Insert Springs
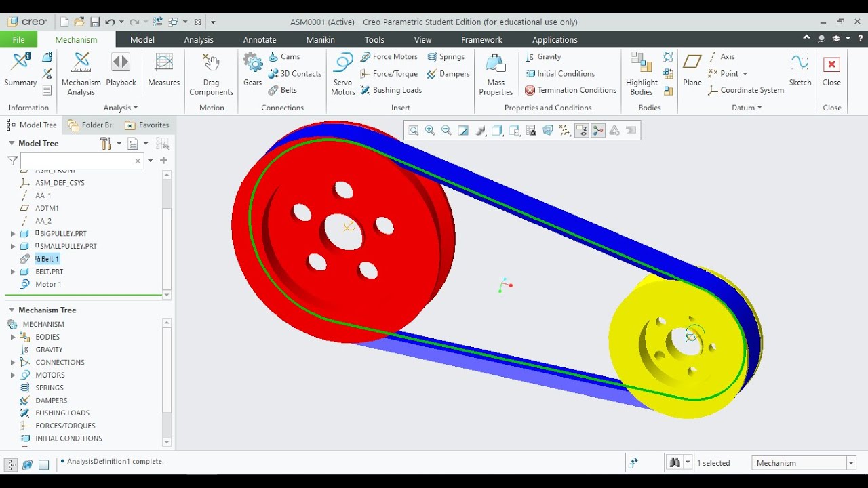Viewport: 868px width, 488px height. [446, 57]
